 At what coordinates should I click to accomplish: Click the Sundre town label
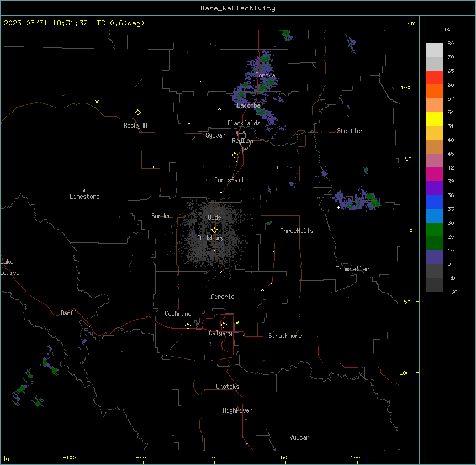(x=161, y=216)
